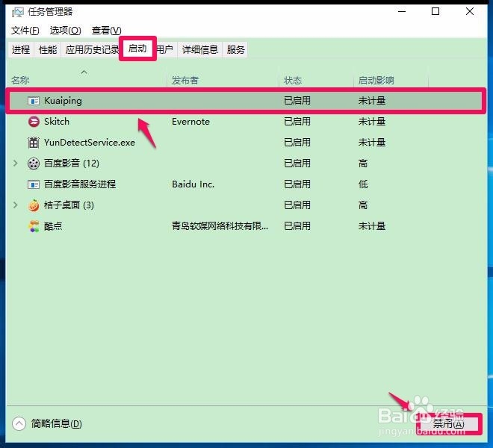Select the 启动 tab
The height and width of the screenshot is (448, 493).
pos(137,49)
